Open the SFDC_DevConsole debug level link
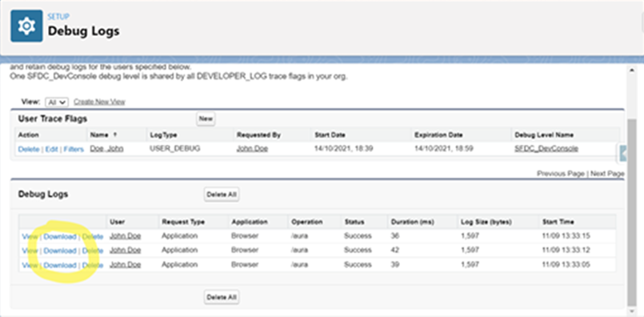Screen dimensions: 644x317 coord(546,148)
